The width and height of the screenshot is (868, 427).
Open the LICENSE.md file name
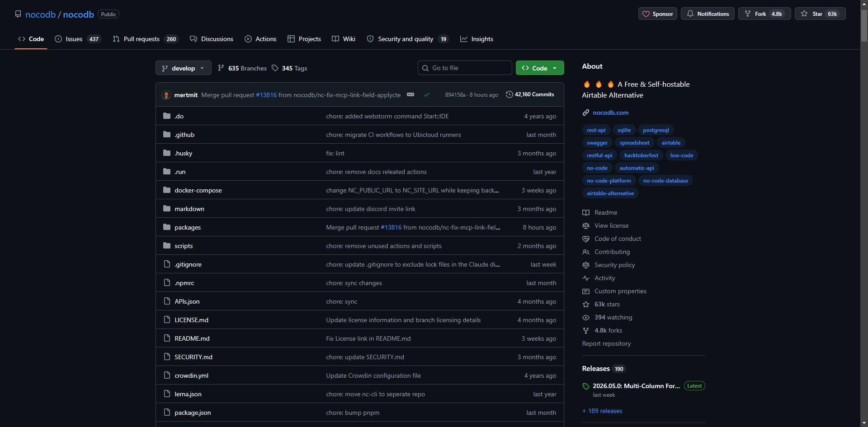click(191, 320)
